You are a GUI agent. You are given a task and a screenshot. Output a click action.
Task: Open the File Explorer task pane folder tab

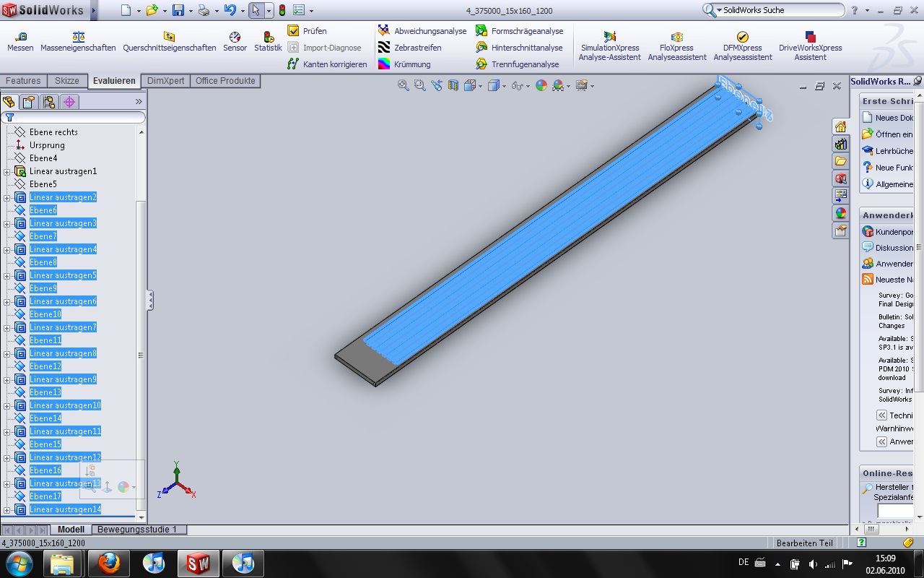point(840,160)
